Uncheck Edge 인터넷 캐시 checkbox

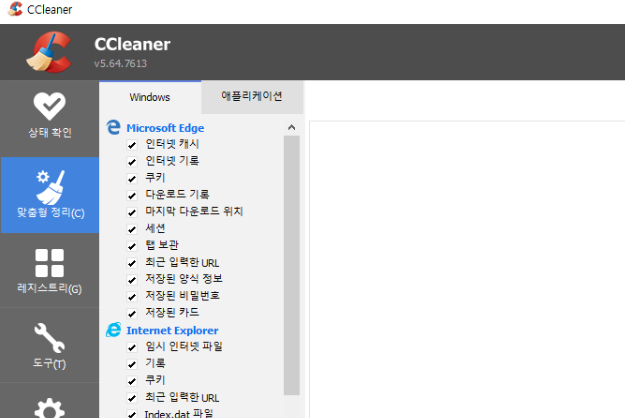pos(132,145)
